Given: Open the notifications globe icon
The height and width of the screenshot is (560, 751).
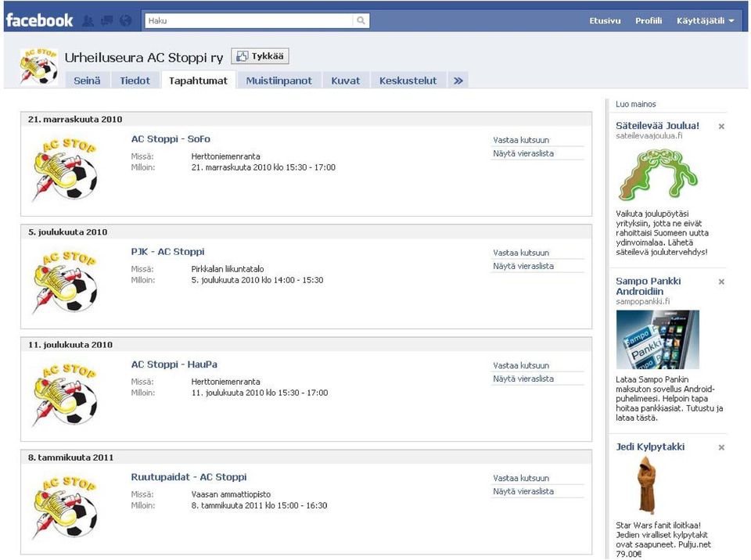Looking at the screenshot, I should pyautogui.click(x=125, y=20).
